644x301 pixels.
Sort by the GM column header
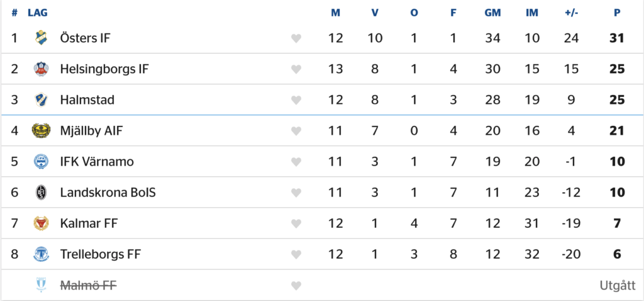pyautogui.click(x=493, y=13)
